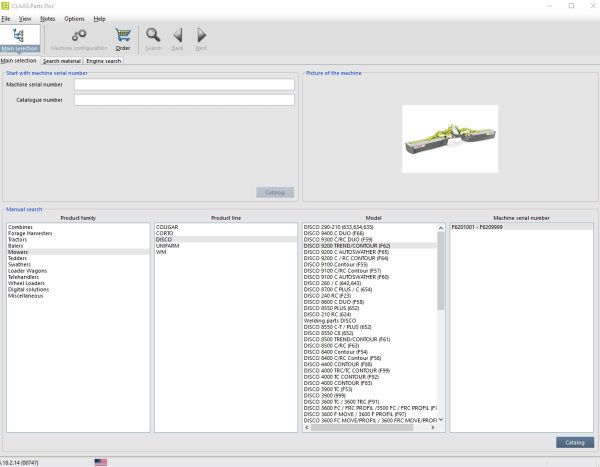Click the version number in status bar

pos(19,462)
